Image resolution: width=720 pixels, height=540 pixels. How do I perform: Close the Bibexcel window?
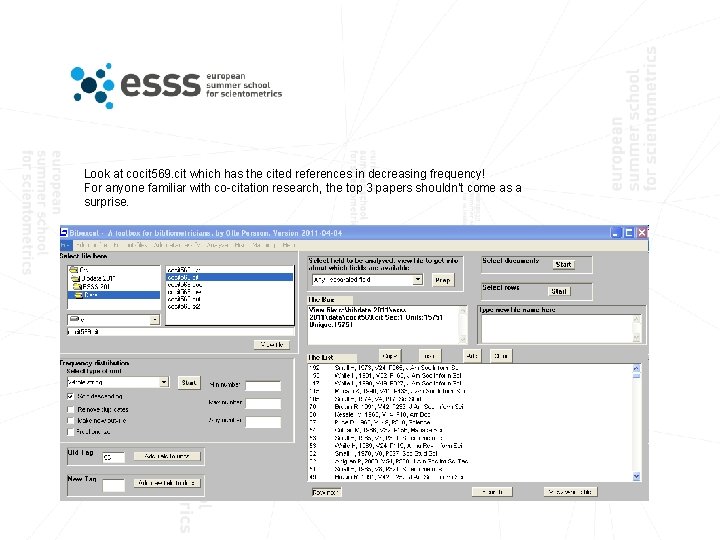[641, 233]
